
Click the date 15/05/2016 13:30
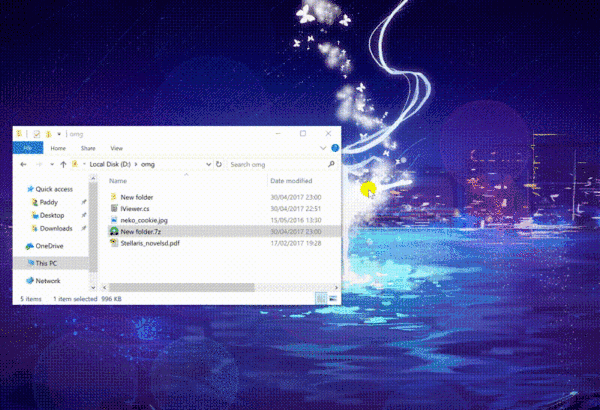tap(296, 220)
